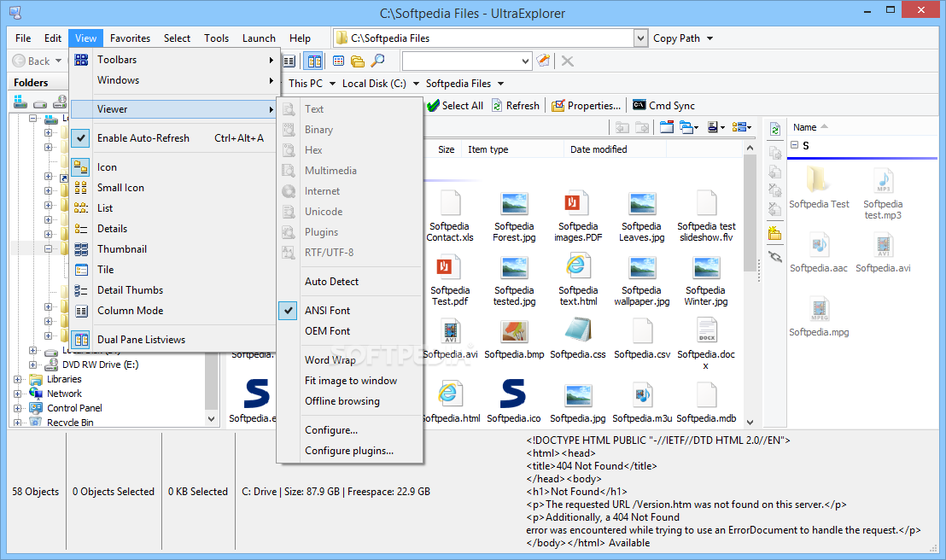Sort by the Date modified column header
The width and height of the screenshot is (946, 560).
[x=615, y=149]
